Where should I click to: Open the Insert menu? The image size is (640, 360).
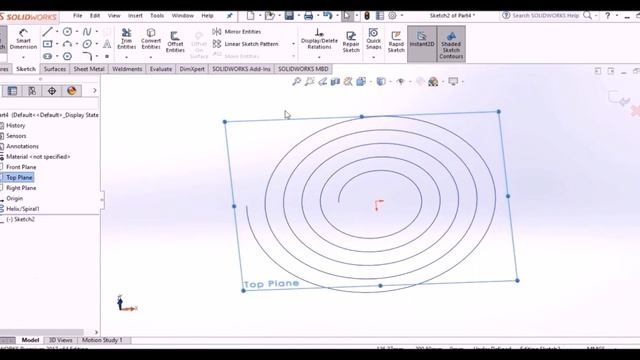(135, 16)
